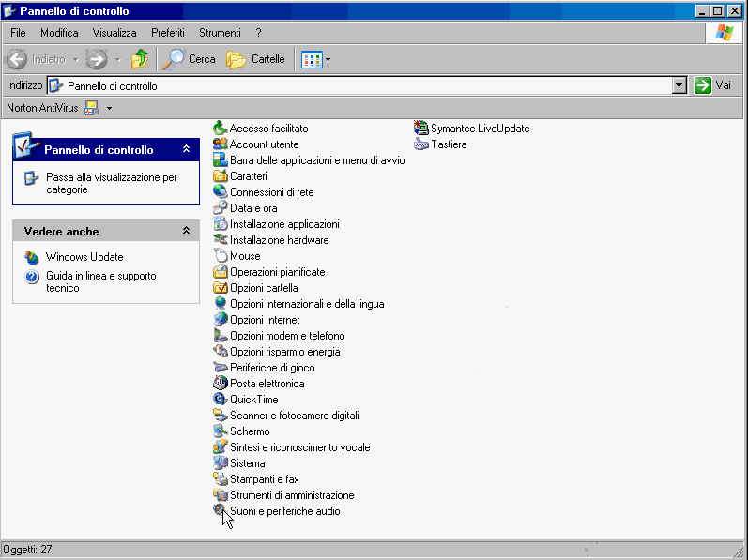Click the Cerca search toolbar button
The image size is (748, 560).
(x=189, y=59)
